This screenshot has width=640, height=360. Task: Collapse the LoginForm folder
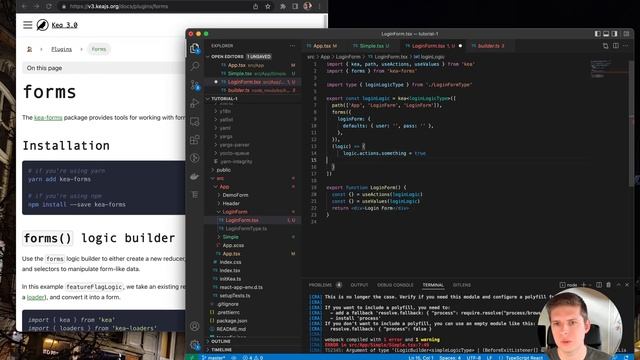pyautogui.click(x=253, y=212)
